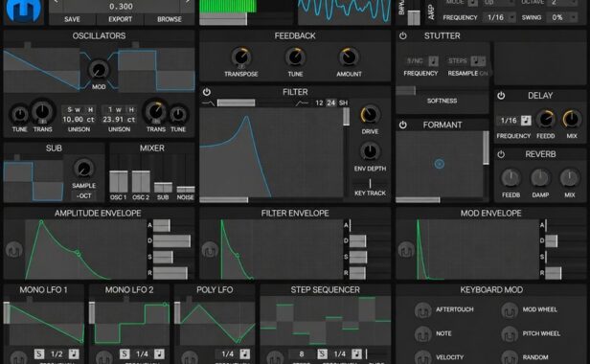Select the 24 dB filter slope
This screenshot has height=364, width=590.
tap(331, 102)
